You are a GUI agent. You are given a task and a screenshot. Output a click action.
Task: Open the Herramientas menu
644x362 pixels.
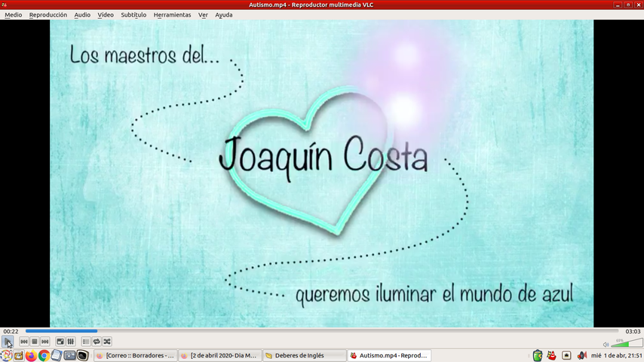pyautogui.click(x=172, y=15)
